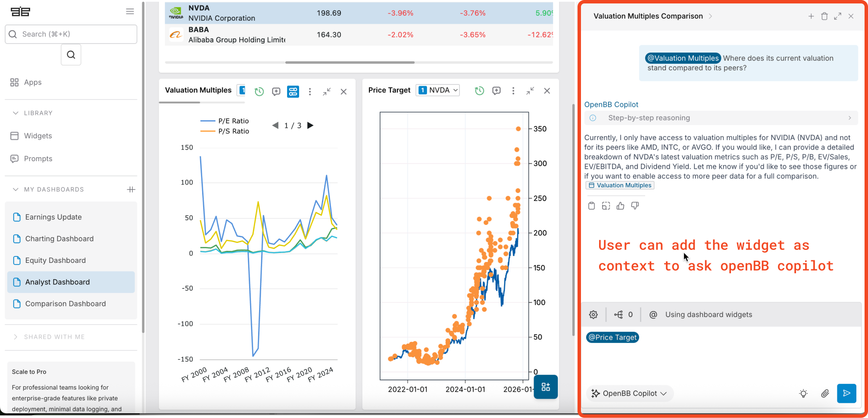Expand the Shared With Me section
The width and height of the screenshot is (868, 418).
(55, 337)
